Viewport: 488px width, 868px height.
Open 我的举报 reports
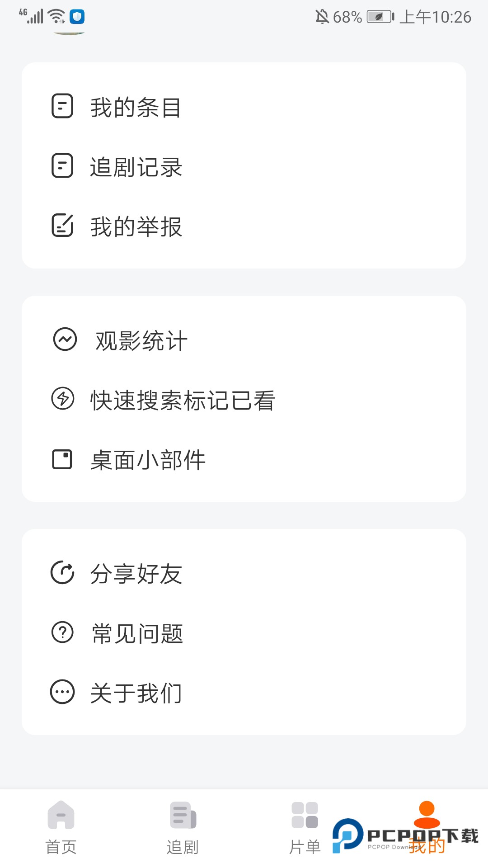[x=136, y=227]
